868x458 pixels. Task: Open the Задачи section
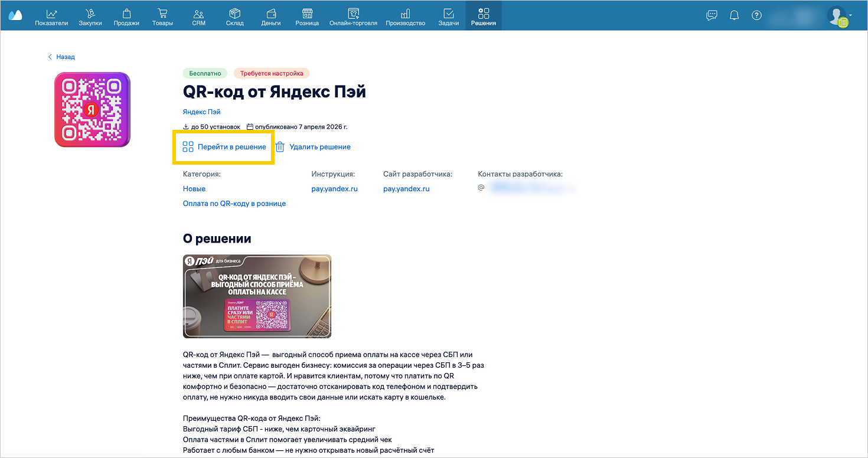(x=449, y=16)
